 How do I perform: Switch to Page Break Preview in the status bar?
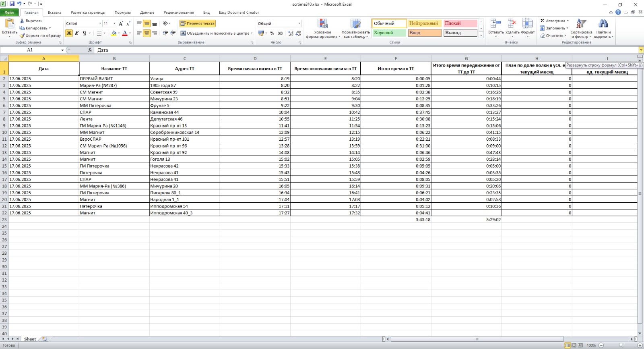[x=581, y=345]
